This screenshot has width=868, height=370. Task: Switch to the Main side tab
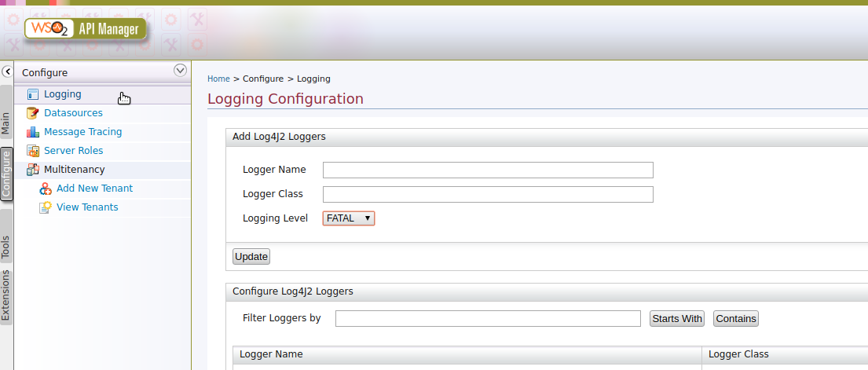pyautogui.click(x=5, y=124)
